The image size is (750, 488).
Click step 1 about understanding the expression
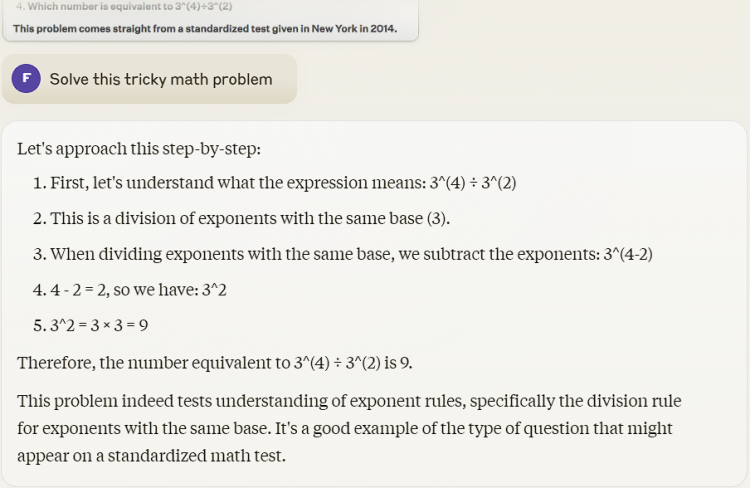click(x=230, y=184)
